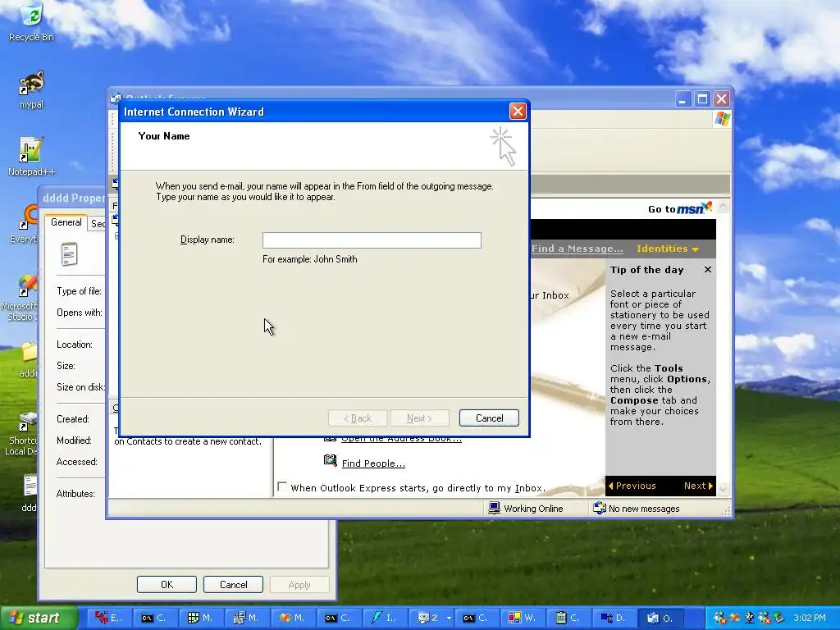Click the Find People icon

point(330,460)
